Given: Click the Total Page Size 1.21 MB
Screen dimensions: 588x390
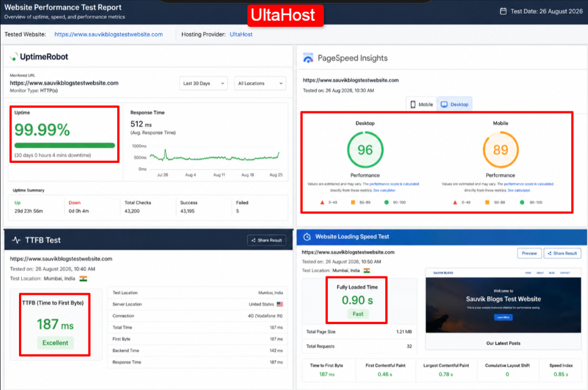Looking at the screenshot, I should (x=404, y=332).
